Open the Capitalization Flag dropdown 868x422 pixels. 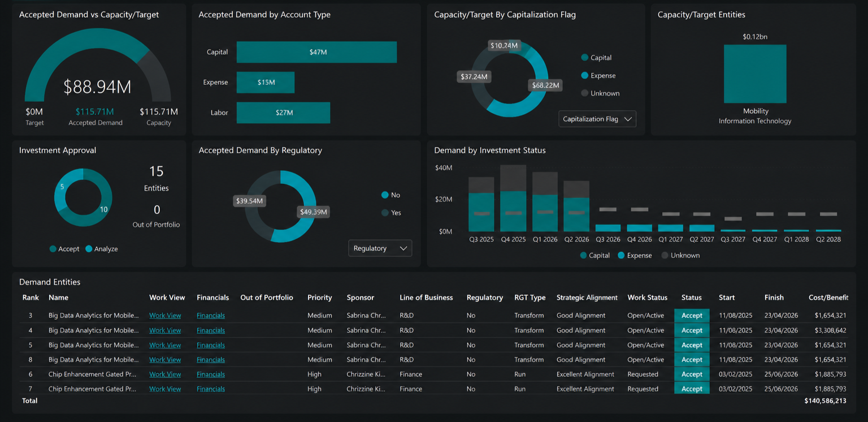point(597,119)
